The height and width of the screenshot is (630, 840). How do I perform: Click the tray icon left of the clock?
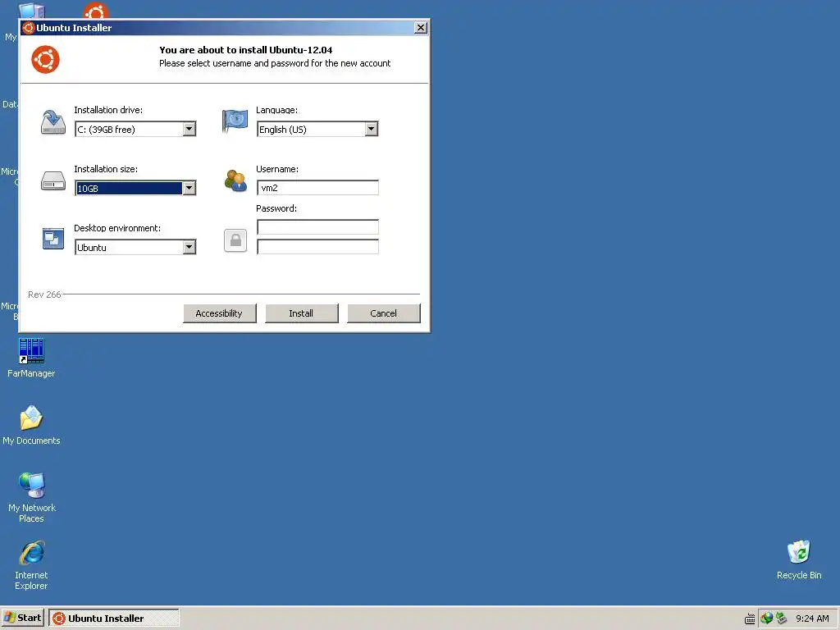(781, 619)
